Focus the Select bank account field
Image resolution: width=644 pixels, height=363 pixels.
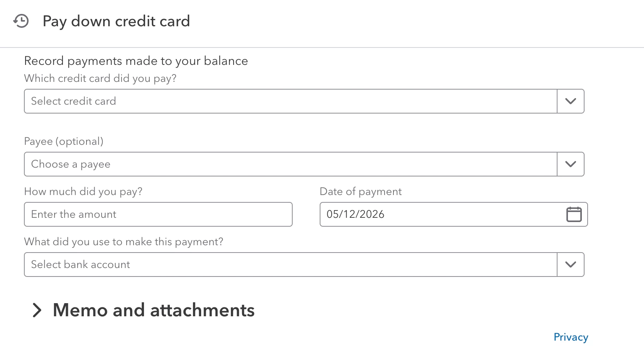point(291,265)
